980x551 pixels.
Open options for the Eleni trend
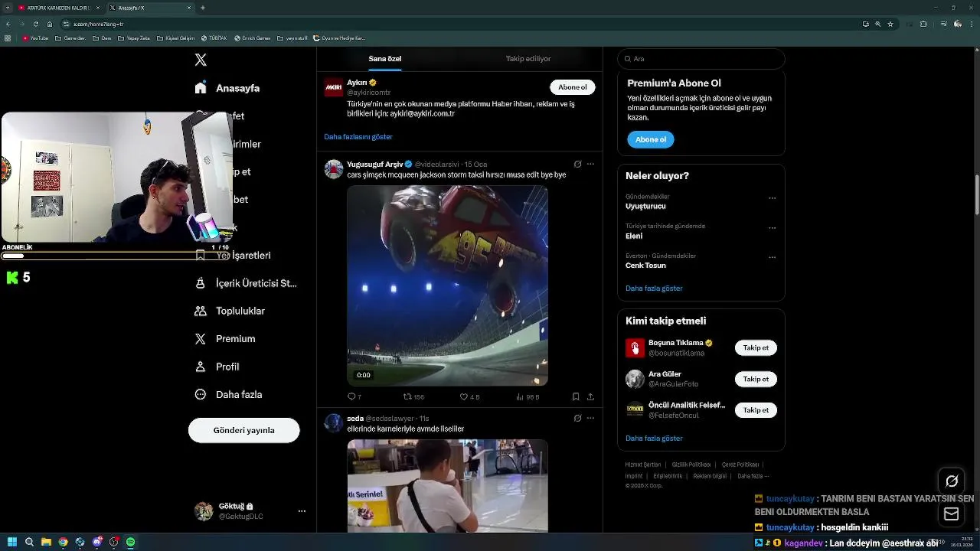coord(772,228)
